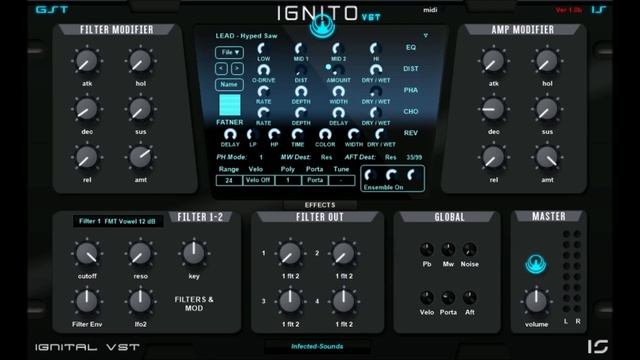Change the MW Dest Res value
640x360 pixels.
point(326,157)
